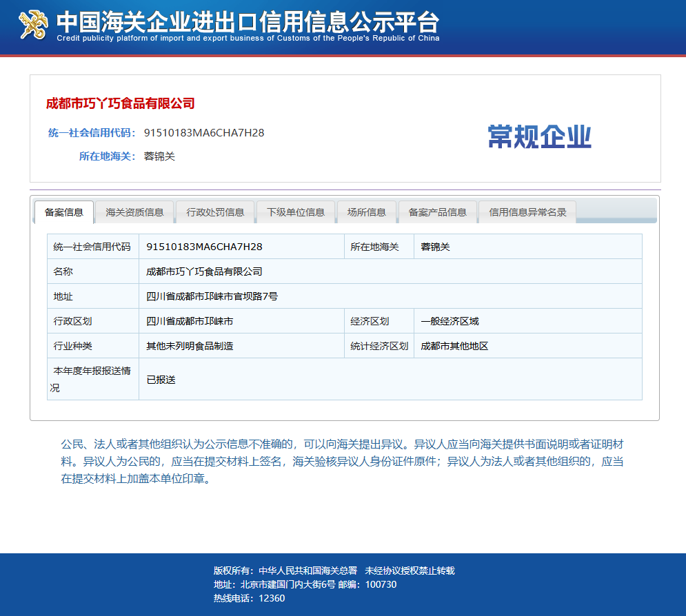Open the 行政处罚信息 tab
686x616 pixels.
(x=215, y=212)
